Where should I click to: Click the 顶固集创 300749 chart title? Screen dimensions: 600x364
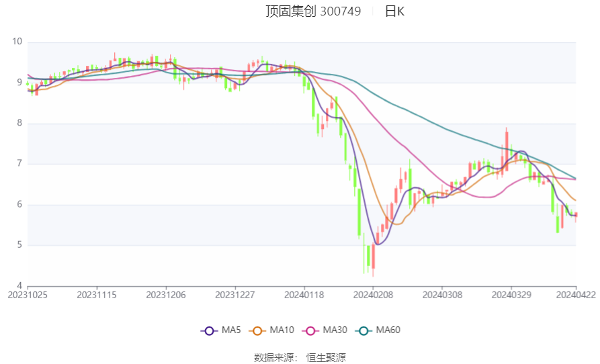tap(313, 11)
